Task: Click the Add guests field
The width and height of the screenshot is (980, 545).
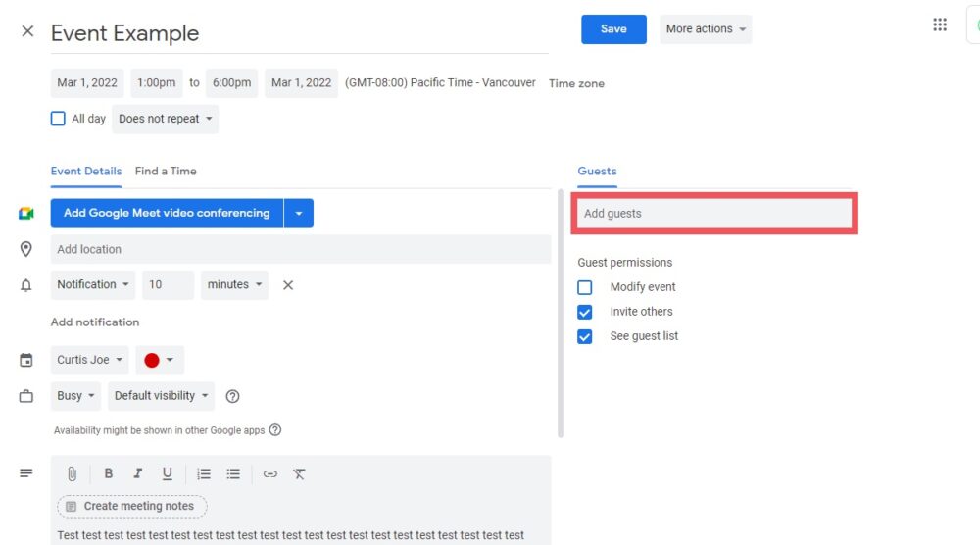Action: tap(714, 214)
